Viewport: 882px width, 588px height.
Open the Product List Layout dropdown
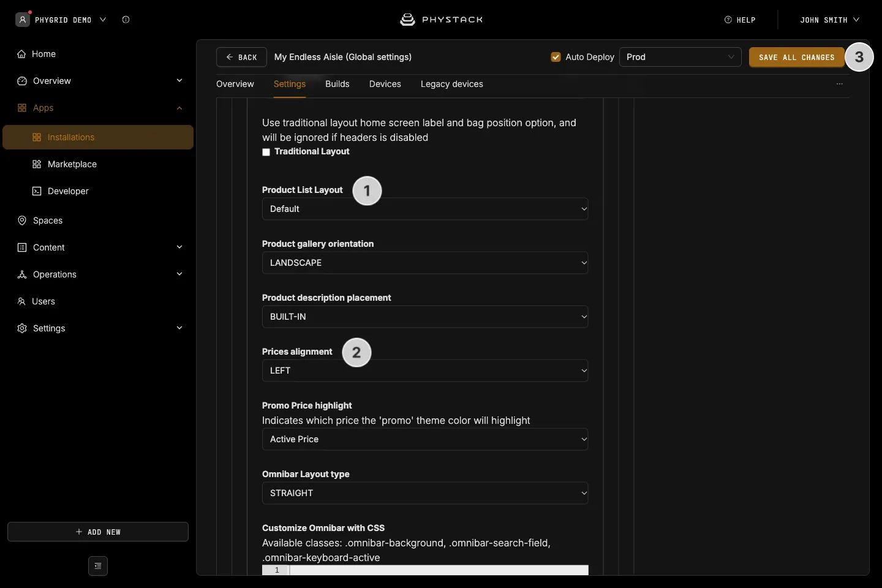tap(425, 209)
